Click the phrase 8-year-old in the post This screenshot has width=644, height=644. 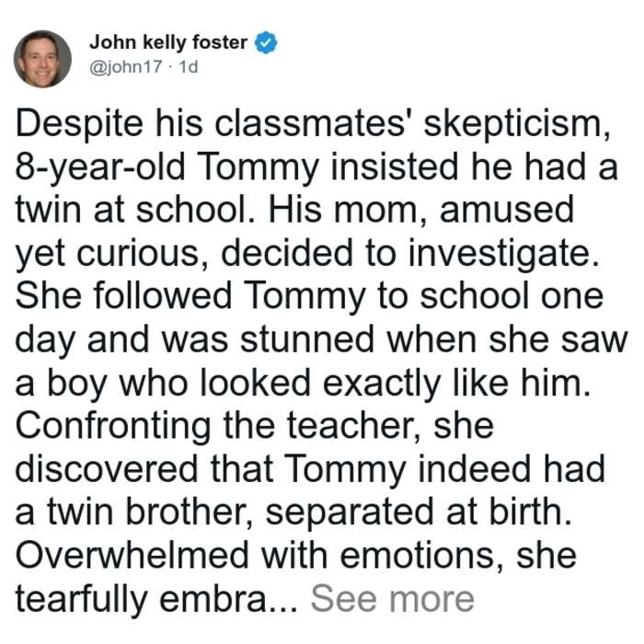click(100, 167)
